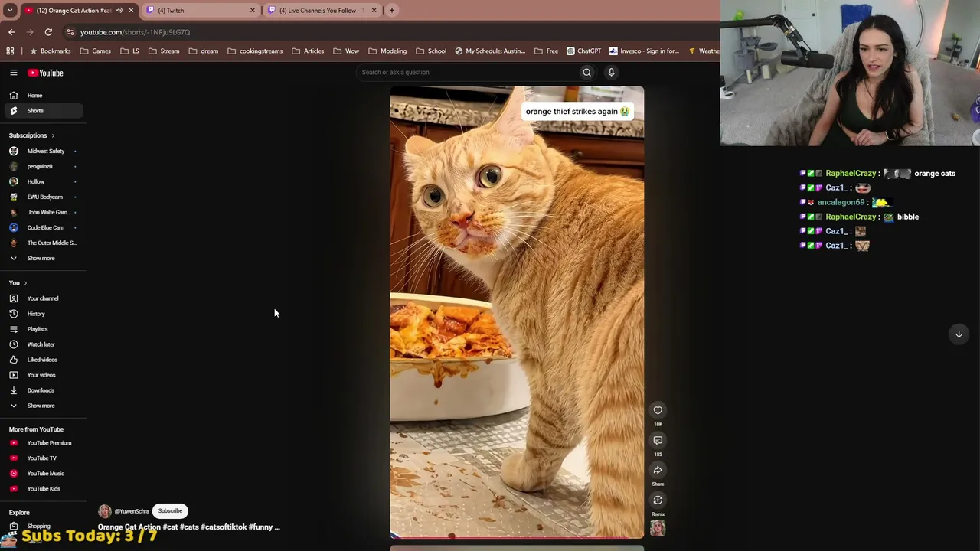Open the My Schedule bookmark

pos(490,51)
